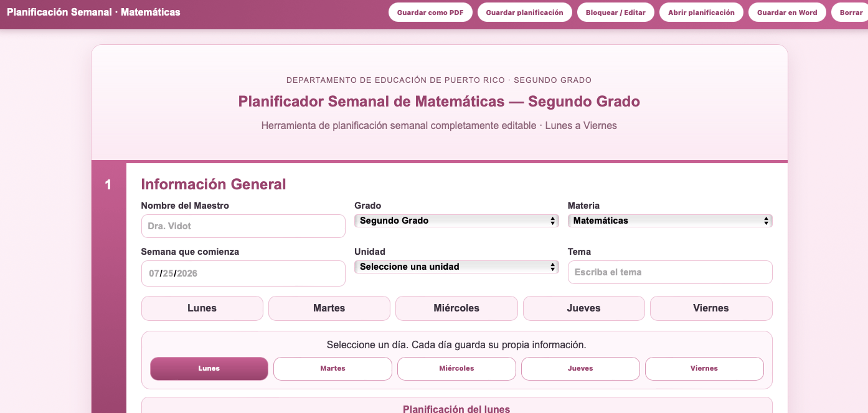
Task: Focus the Nombre del Maestro field
Action: [243, 226]
